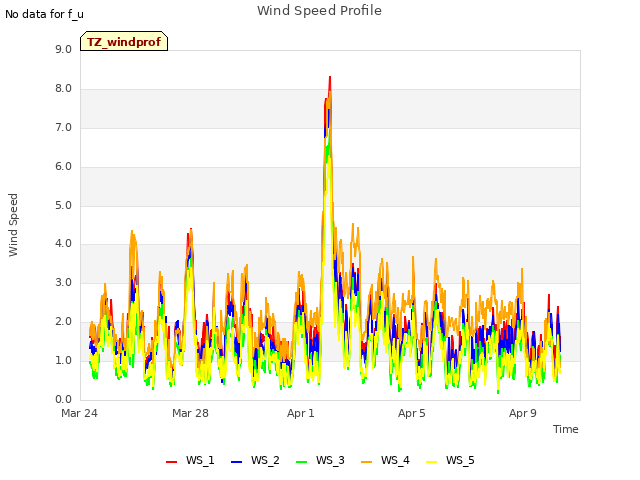640x480 pixels.
Task: Click the yellow WS_5 legend swatch
Action: click(431, 462)
